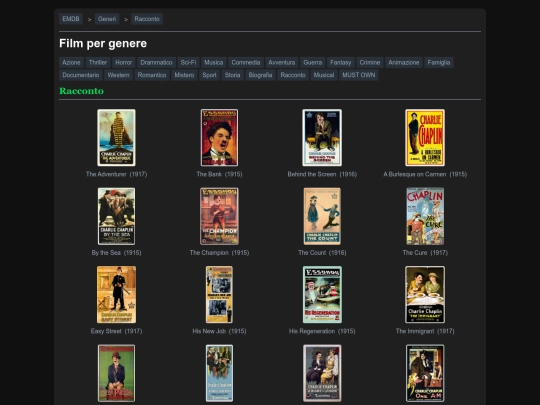Image resolution: width=540 pixels, height=405 pixels.
Task: Open Easy Street poster thumbnail
Action: 116,294
